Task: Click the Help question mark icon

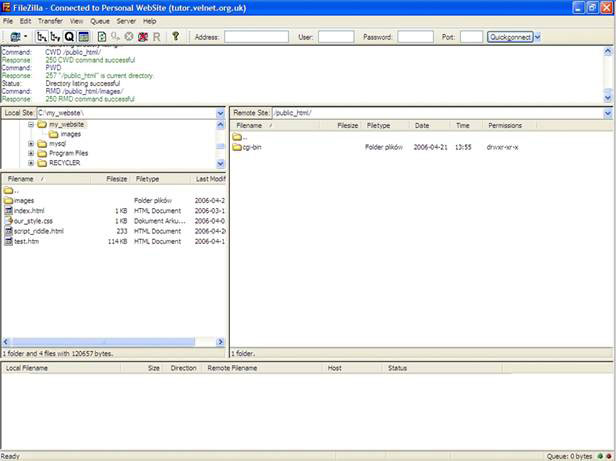Action: pos(176,36)
